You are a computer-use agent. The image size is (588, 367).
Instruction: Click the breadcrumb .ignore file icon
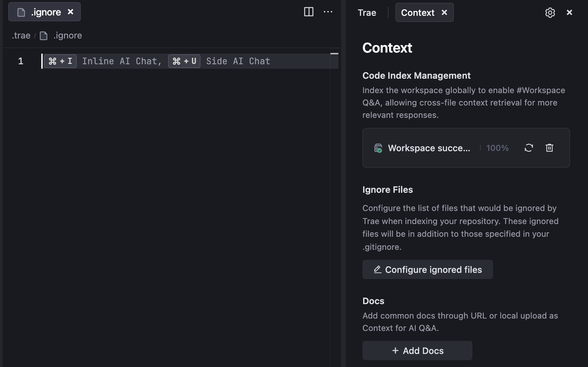[44, 36]
